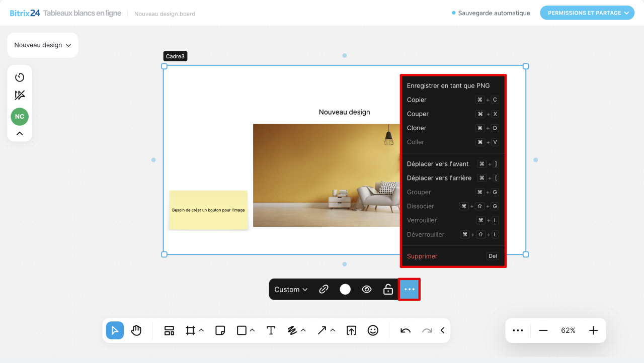Click Supprimer to delete the frame

coord(422,256)
